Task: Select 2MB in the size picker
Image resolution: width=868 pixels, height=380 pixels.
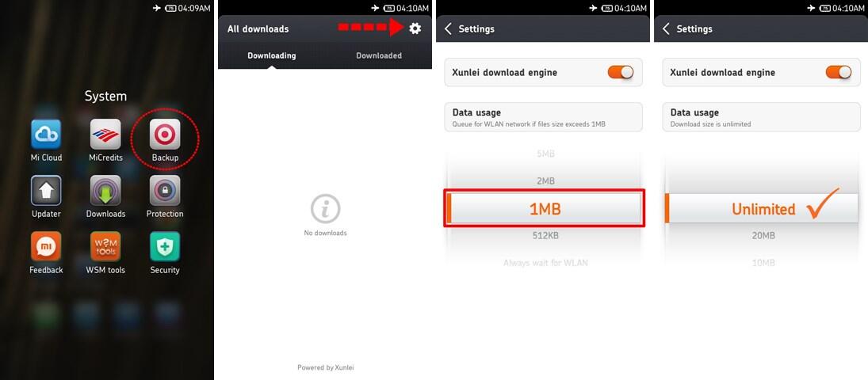Action: point(545,180)
